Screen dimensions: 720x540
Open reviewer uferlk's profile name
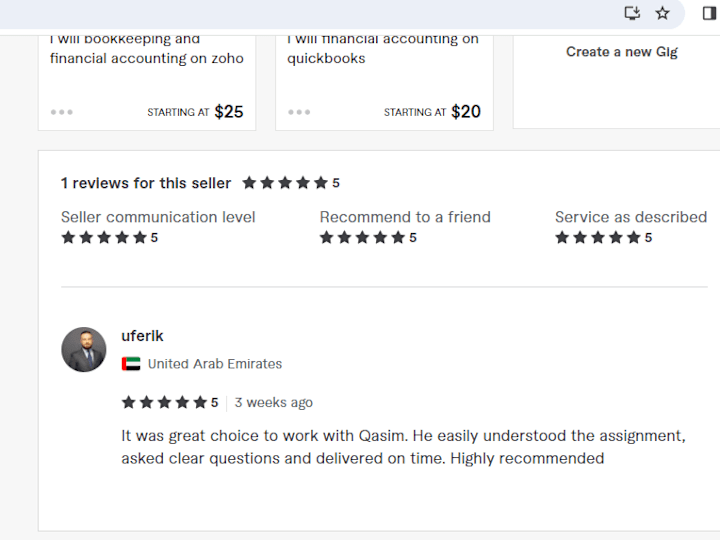142,336
